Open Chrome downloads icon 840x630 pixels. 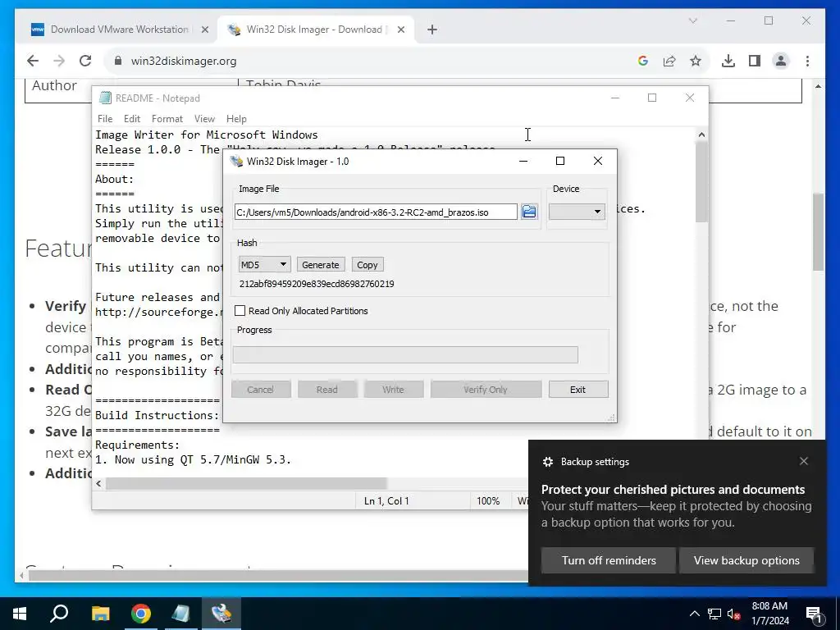coord(728,61)
